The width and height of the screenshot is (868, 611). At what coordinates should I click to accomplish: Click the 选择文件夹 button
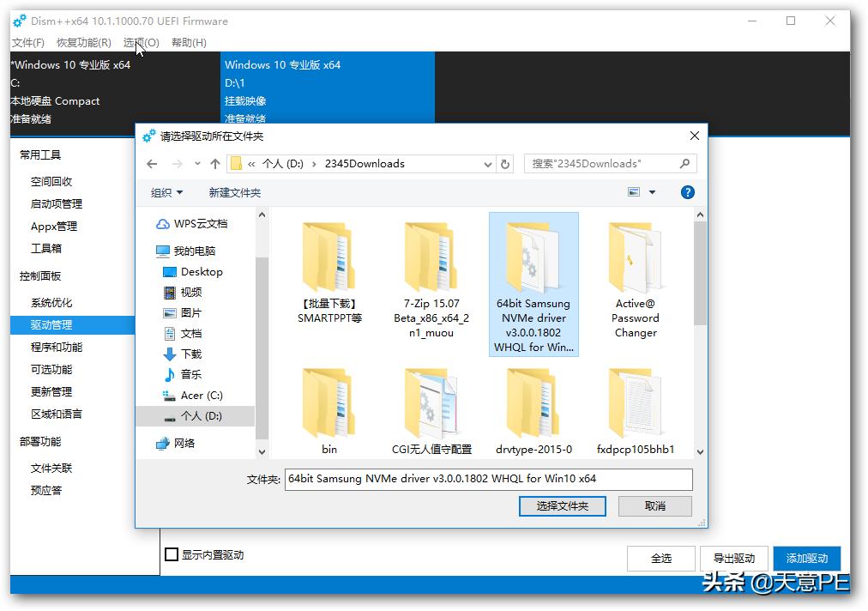(x=562, y=505)
